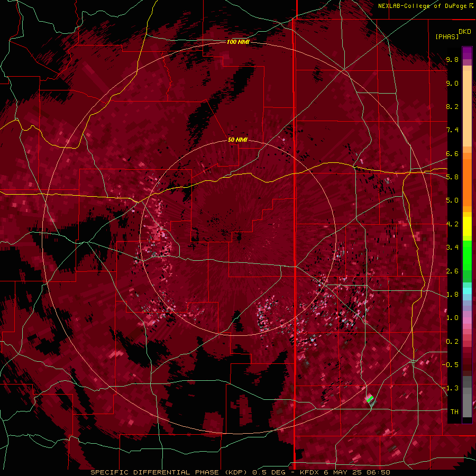Click the 5.8 legend value
The height and width of the screenshot is (476, 476).
pyautogui.click(x=452, y=177)
